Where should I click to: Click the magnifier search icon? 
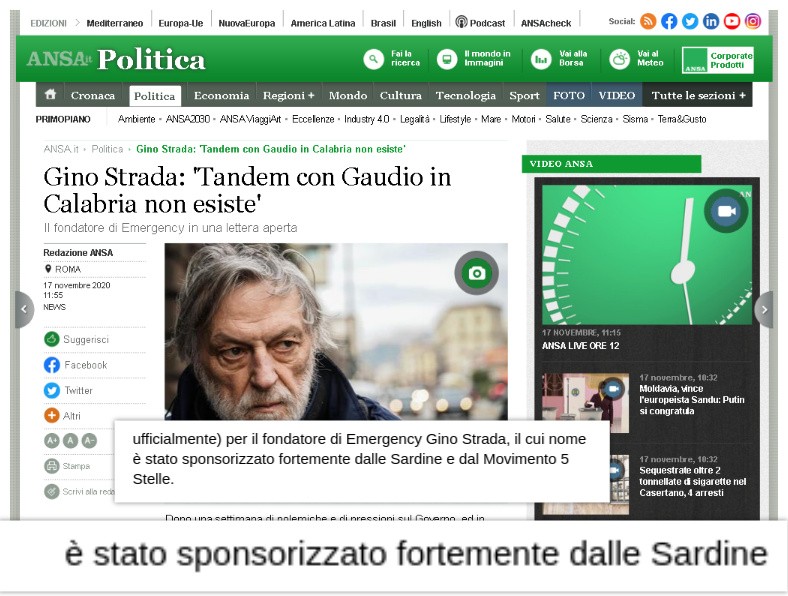tap(373, 59)
